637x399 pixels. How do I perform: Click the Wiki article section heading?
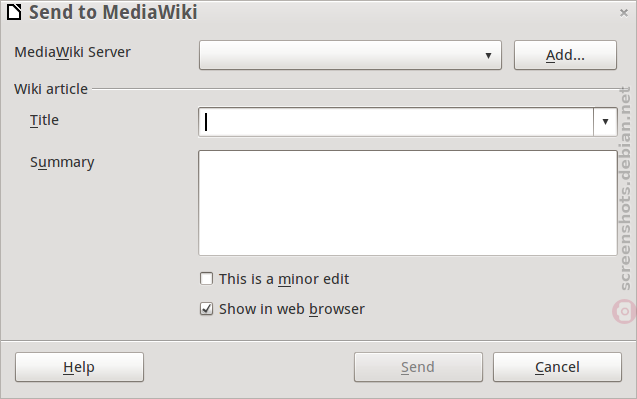pos(51,89)
